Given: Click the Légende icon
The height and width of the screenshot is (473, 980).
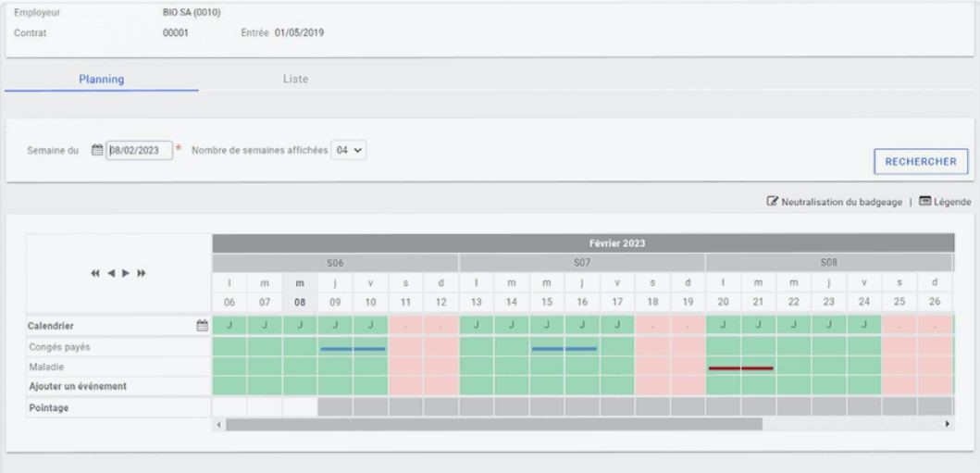Looking at the screenshot, I should tap(925, 202).
